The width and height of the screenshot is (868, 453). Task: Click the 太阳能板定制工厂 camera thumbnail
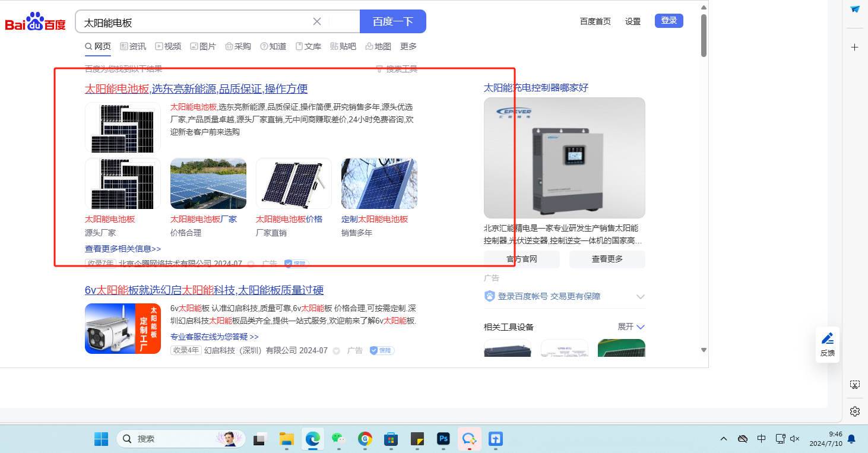[123, 328]
